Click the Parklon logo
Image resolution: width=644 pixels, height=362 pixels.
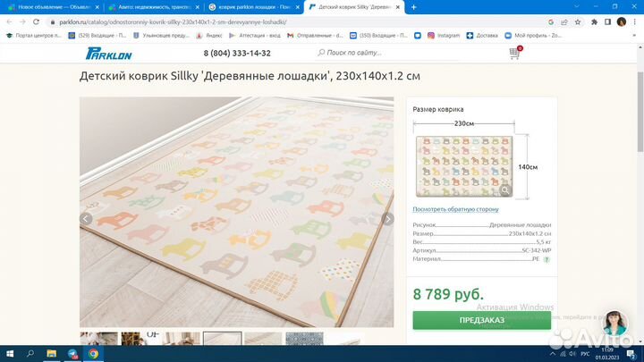coord(109,54)
